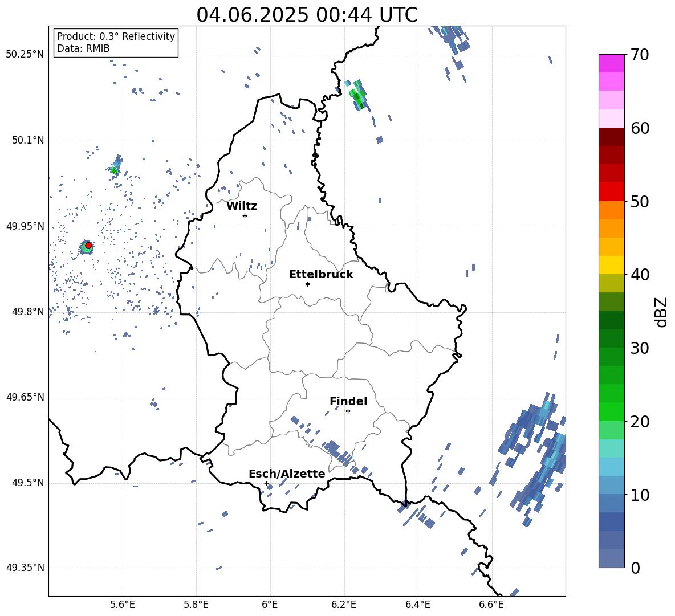
Task: Pick the dark green swatch just above the 30 tick
Action: coord(611,338)
